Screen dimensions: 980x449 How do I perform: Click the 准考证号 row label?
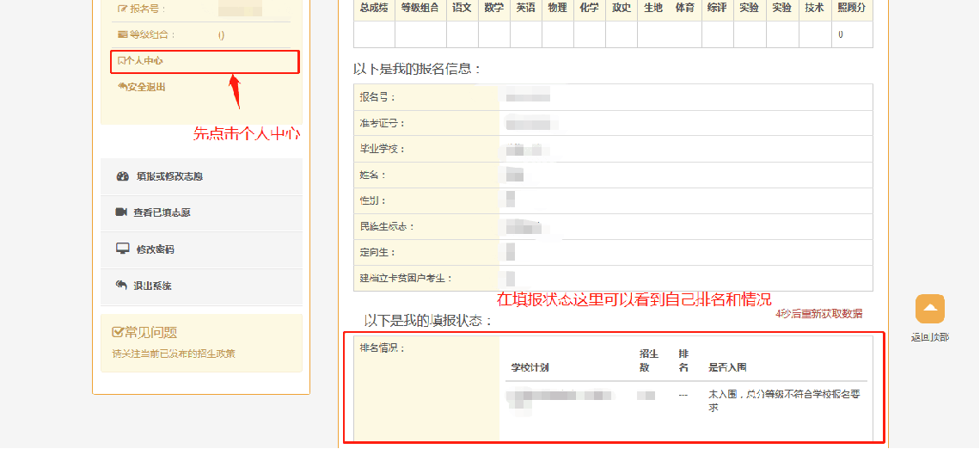383,123
